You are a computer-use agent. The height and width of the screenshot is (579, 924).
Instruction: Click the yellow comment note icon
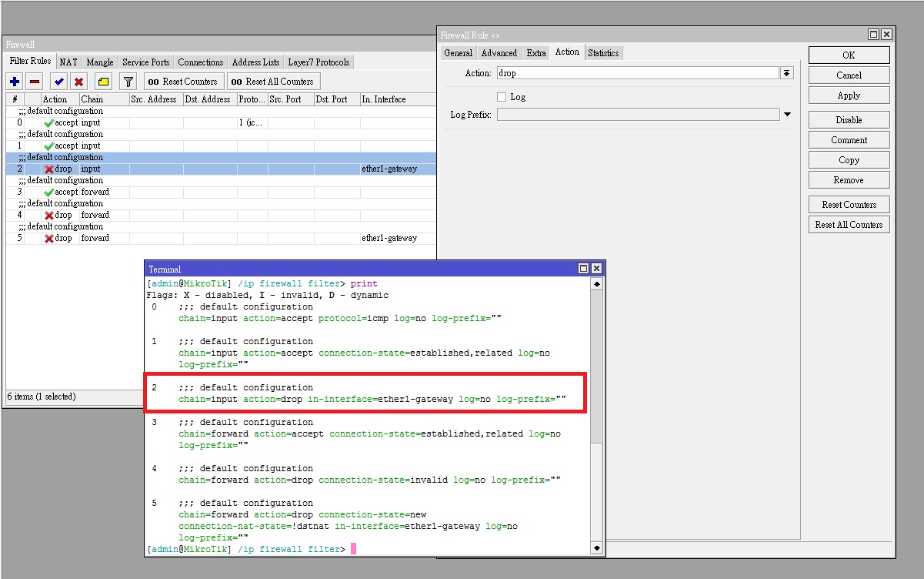(x=103, y=82)
